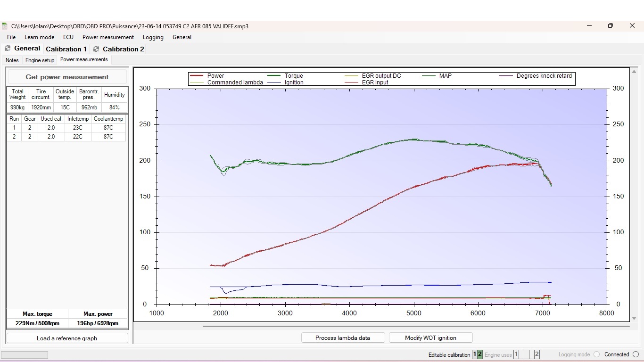Open the Power measurement menu

(108, 37)
